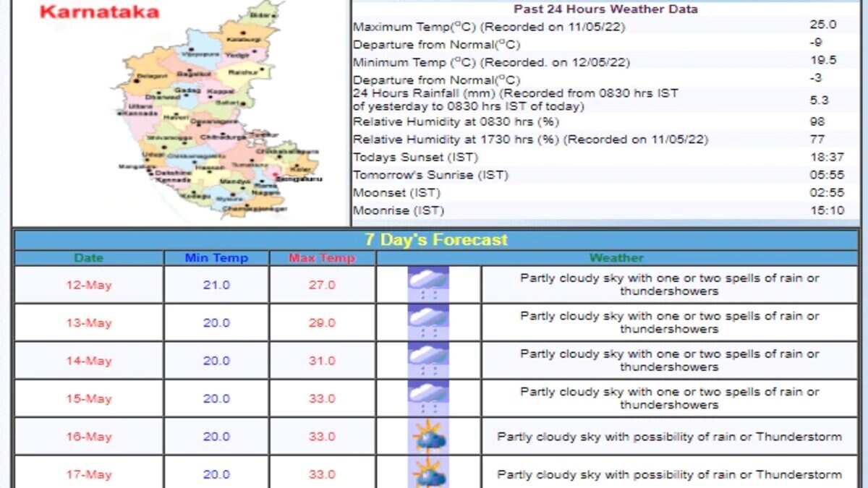Click the 17-May sun and cloud icon
The width and height of the screenshot is (868, 488).
[428, 473]
